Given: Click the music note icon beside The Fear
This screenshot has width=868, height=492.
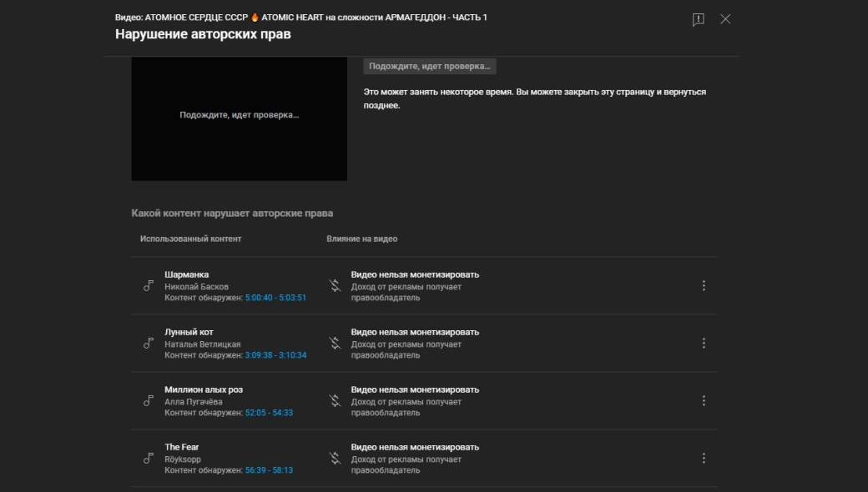Looking at the screenshot, I should point(149,459).
